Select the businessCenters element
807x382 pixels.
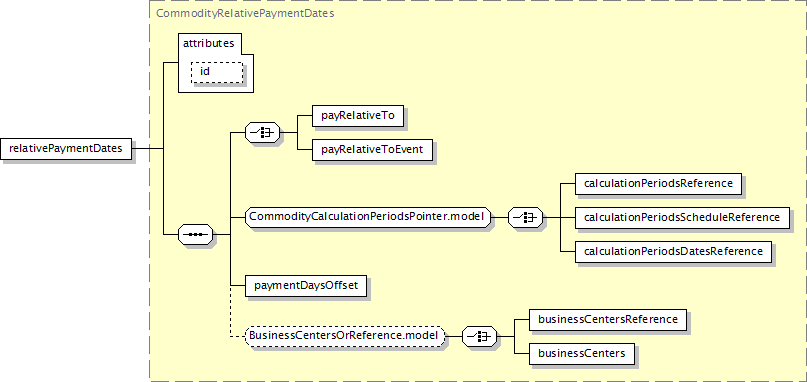pyautogui.click(x=582, y=354)
